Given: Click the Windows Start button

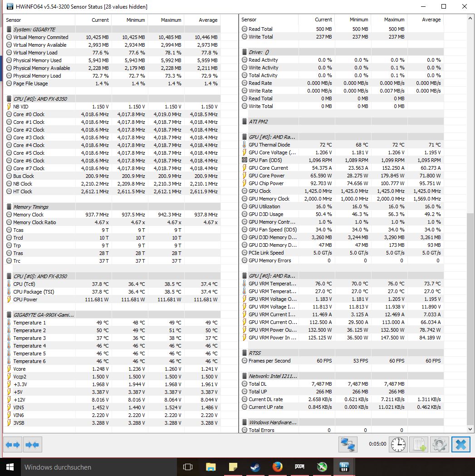Looking at the screenshot, I should pos(10,467).
